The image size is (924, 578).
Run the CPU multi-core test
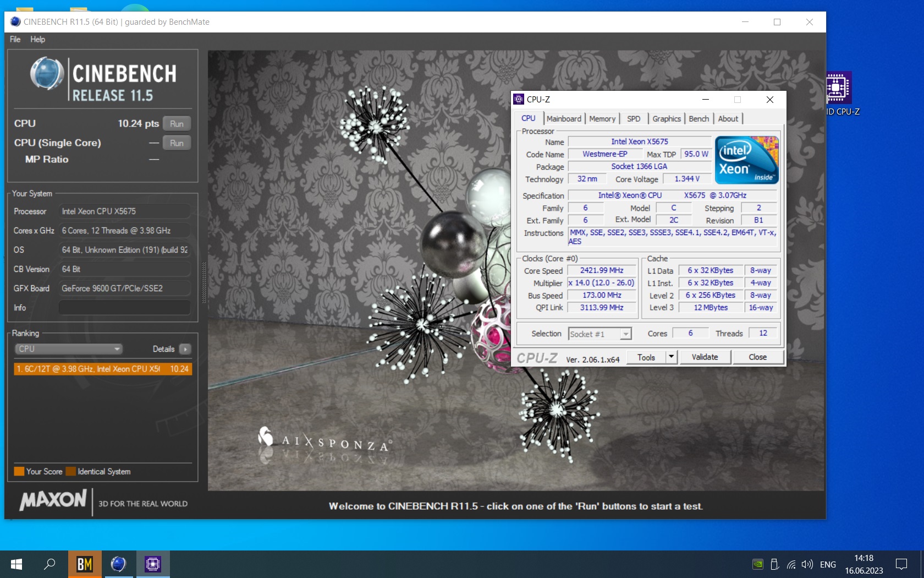tap(177, 124)
